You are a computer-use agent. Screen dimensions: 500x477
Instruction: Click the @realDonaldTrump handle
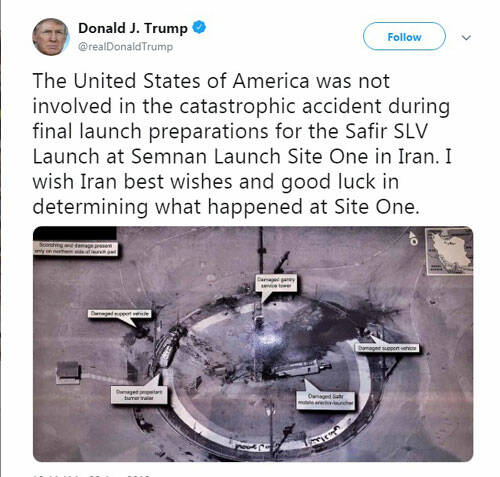pos(125,46)
